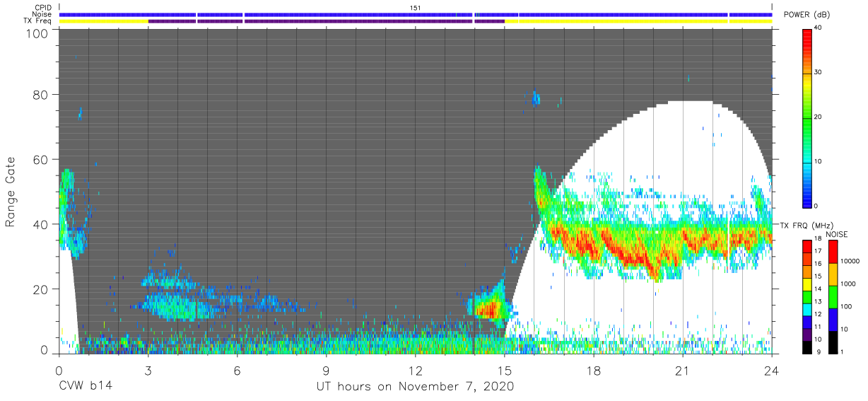868x401 pixels.
Task: Click the yellow TX Freq bar segment near hour 18
Action: tap(623, 21)
